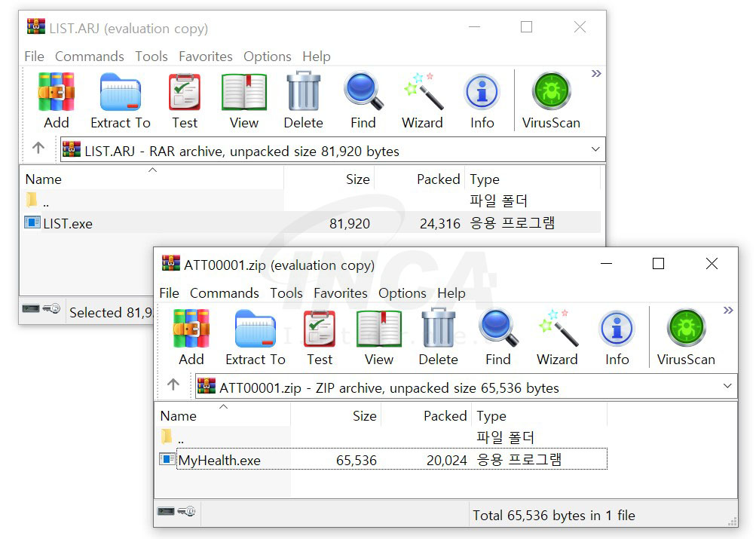This screenshot has height=539, width=756.
Task: Open Options menu in ATT00001.zip window
Action: click(x=402, y=293)
